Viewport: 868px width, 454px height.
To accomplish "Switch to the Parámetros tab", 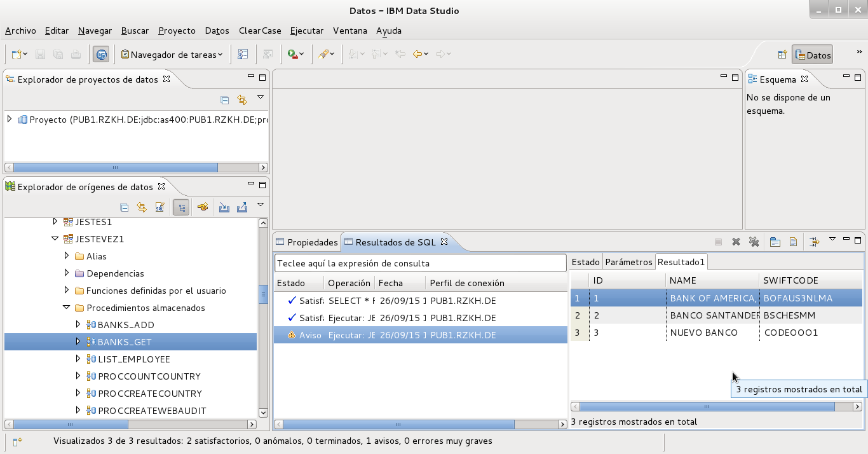I will coord(628,262).
